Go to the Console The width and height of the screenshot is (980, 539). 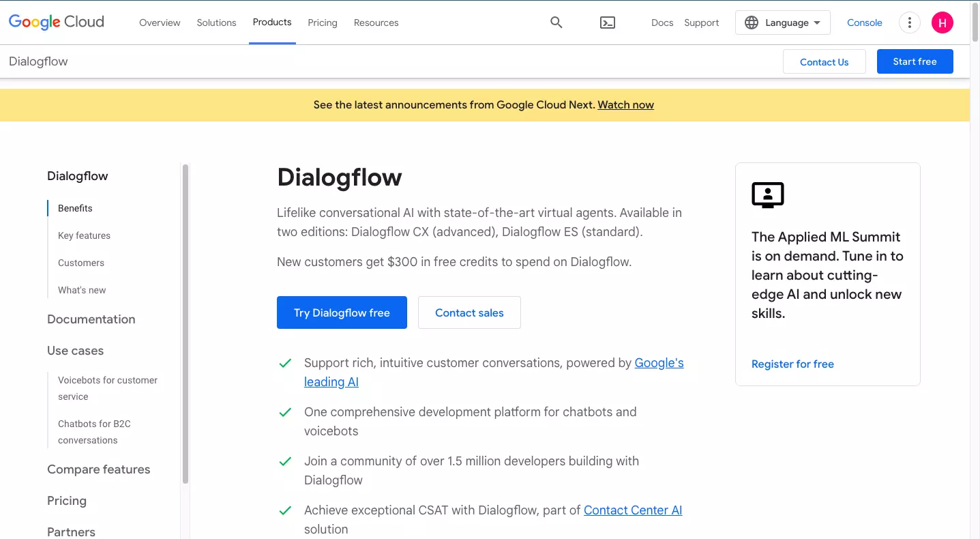click(865, 23)
